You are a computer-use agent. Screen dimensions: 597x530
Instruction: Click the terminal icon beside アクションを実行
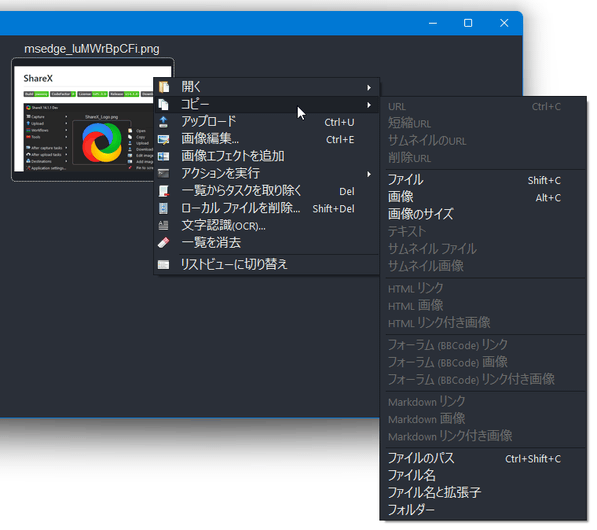(x=164, y=174)
